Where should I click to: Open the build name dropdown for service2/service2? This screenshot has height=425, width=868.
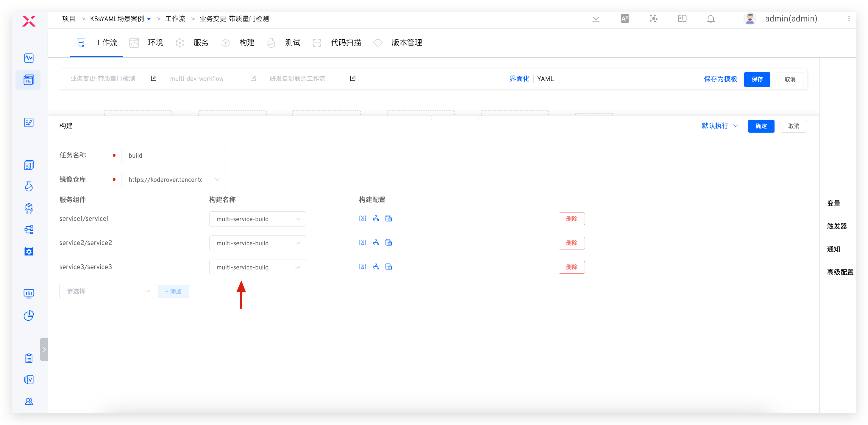[x=257, y=243]
